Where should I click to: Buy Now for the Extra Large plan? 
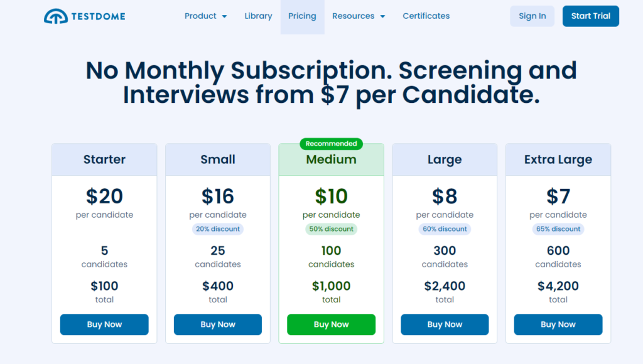point(558,324)
